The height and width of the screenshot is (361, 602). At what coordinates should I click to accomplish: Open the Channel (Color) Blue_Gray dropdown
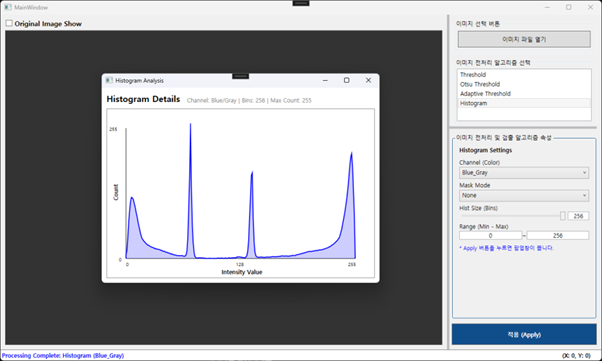coord(524,173)
